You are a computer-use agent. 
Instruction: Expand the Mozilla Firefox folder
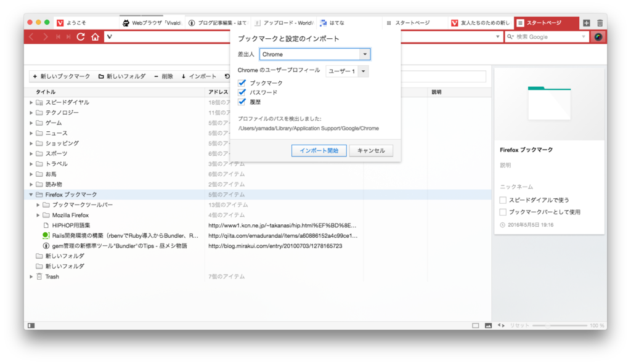click(x=38, y=215)
